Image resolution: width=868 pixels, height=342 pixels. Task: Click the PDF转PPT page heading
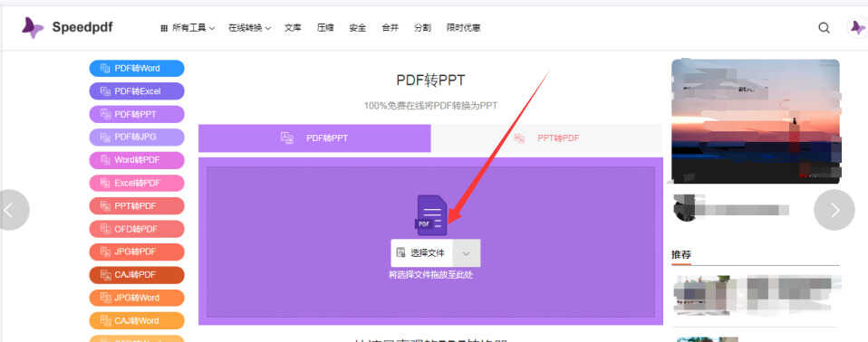pos(430,81)
